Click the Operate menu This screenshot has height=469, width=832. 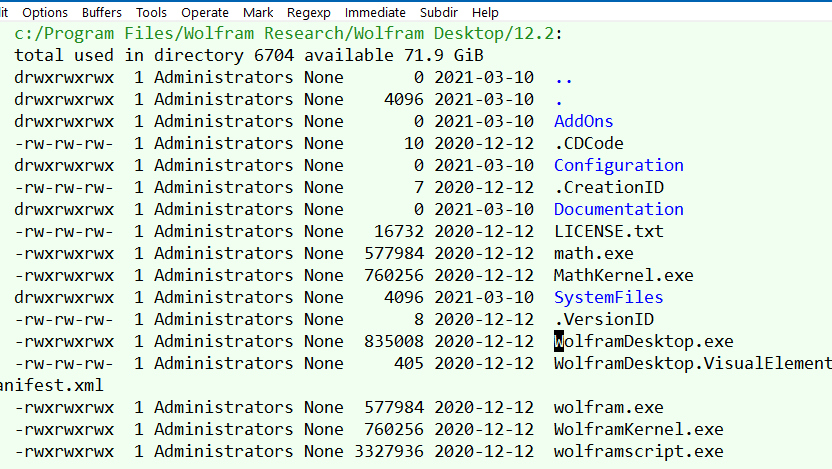tap(205, 13)
